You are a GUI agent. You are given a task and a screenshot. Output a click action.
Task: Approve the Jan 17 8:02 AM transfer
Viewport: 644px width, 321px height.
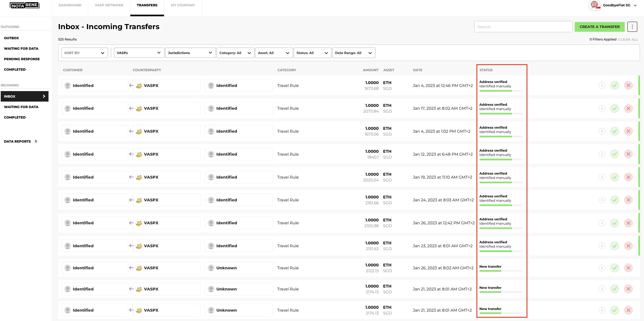tap(614, 108)
